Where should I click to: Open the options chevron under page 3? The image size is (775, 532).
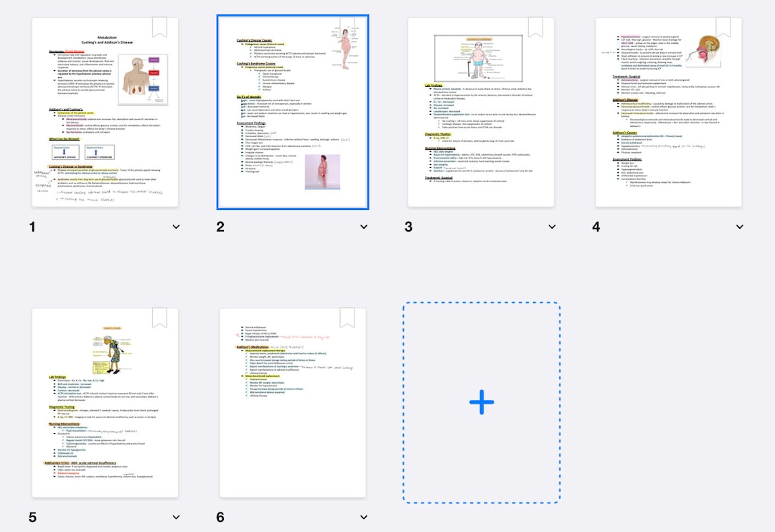click(552, 227)
